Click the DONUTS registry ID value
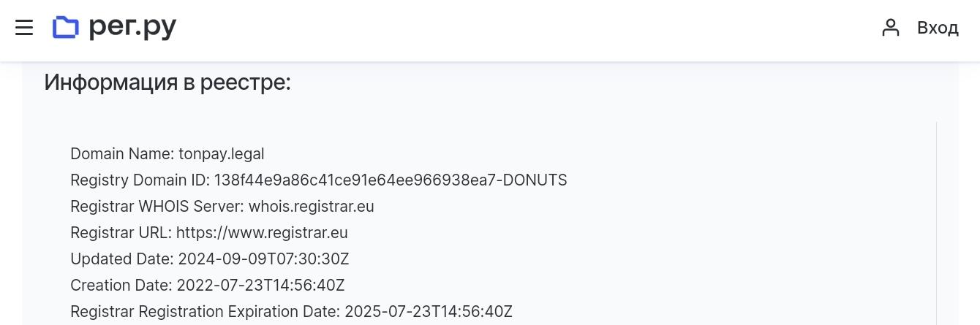Image resolution: width=980 pixels, height=325 pixels. pyautogui.click(x=391, y=180)
